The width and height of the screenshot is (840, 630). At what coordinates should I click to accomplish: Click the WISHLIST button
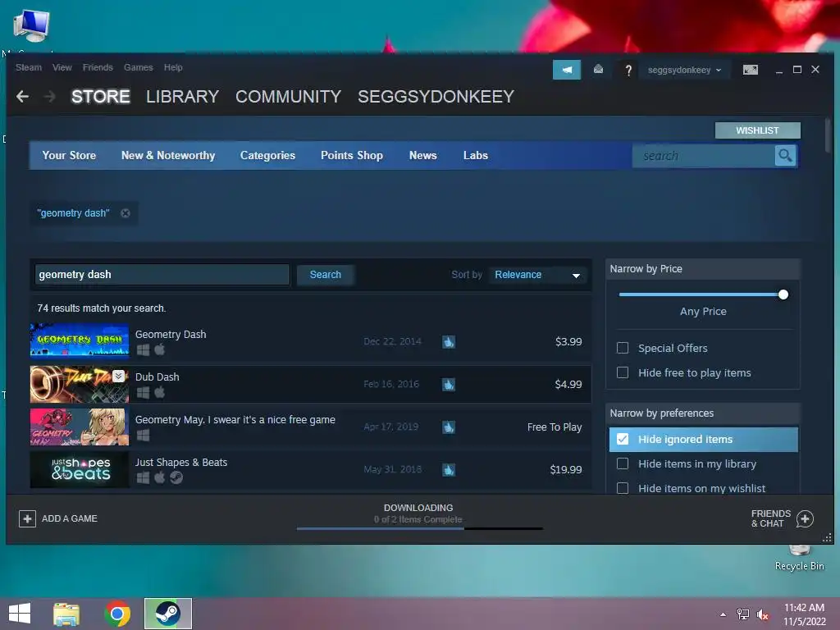[757, 130]
